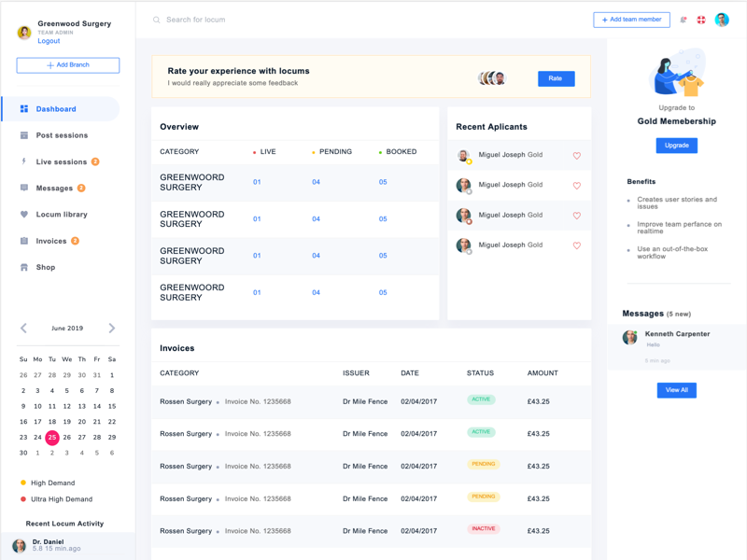Screen dimensions: 747x560
Task: Go to previous month in calendar
Action: coord(24,329)
